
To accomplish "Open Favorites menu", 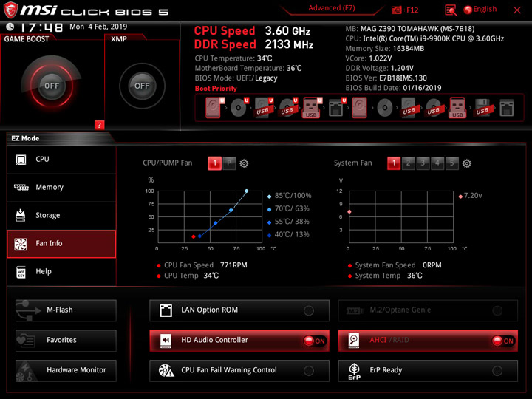I will coord(66,341).
